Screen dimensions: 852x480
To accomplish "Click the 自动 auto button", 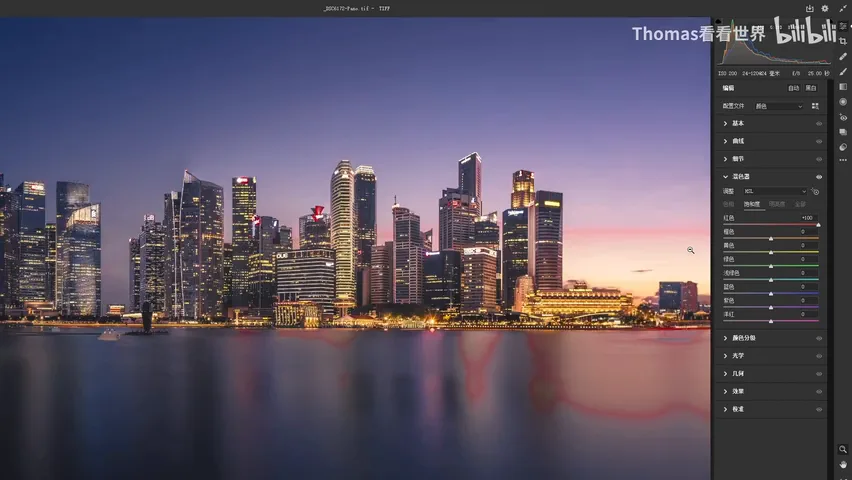I will pos(793,88).
